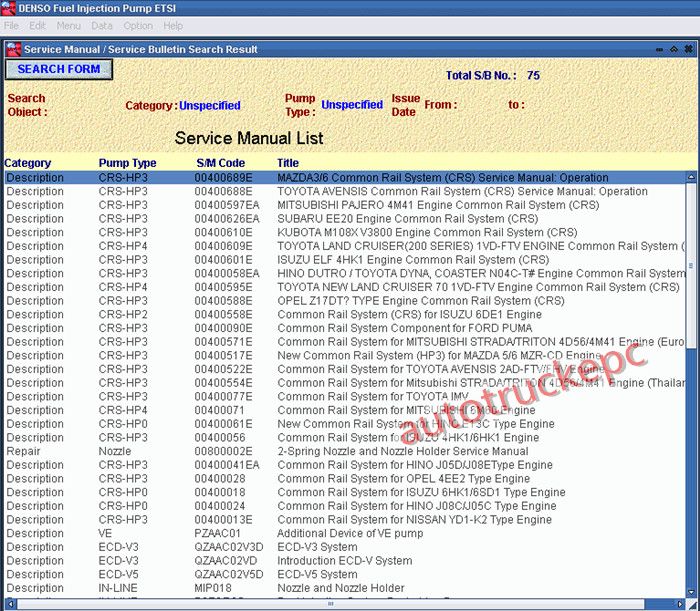Select the SUBARU EE20 Engine row
The width and height of the screenshot is (700, 611).
pyautogui.click(x=345, y=219)
